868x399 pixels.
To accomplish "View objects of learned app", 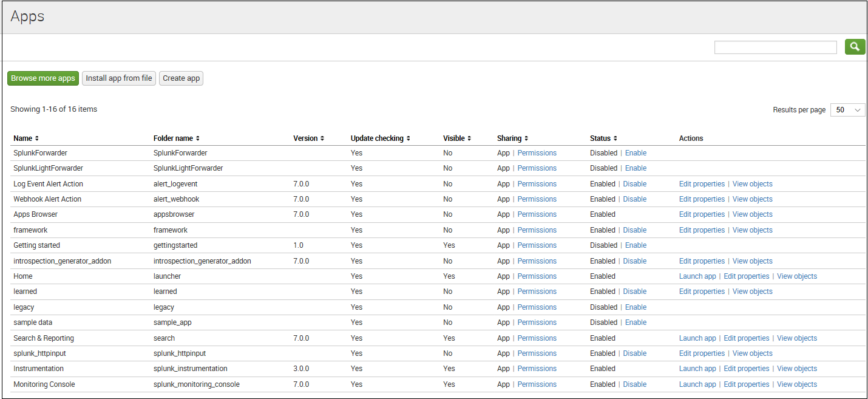I will point(753,292).
